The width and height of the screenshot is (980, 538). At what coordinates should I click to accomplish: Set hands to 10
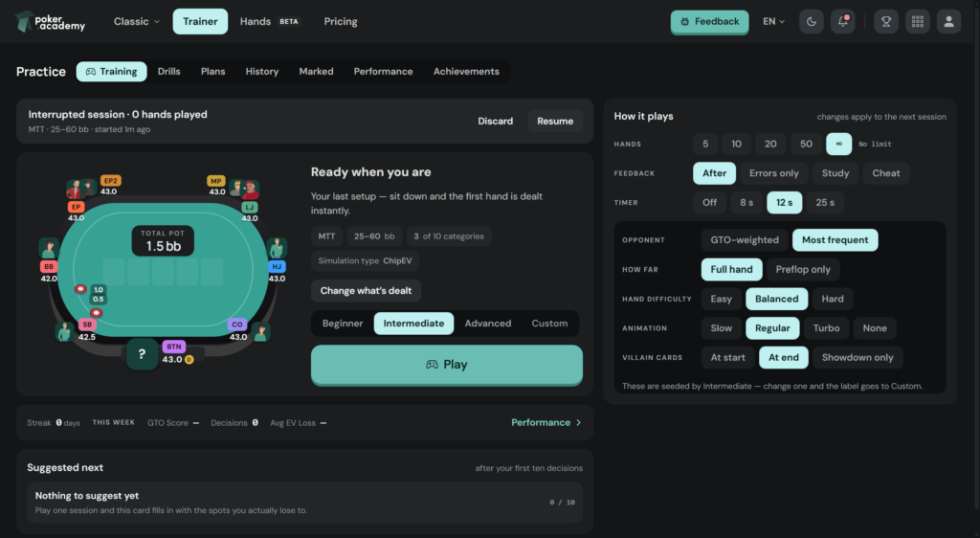click(x=736, y=144)
